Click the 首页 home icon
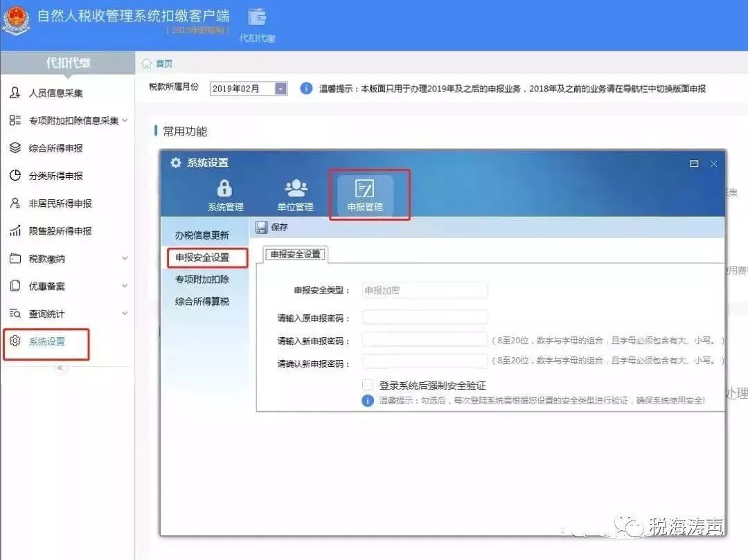The image size is (748, 560). pos(146,64)
